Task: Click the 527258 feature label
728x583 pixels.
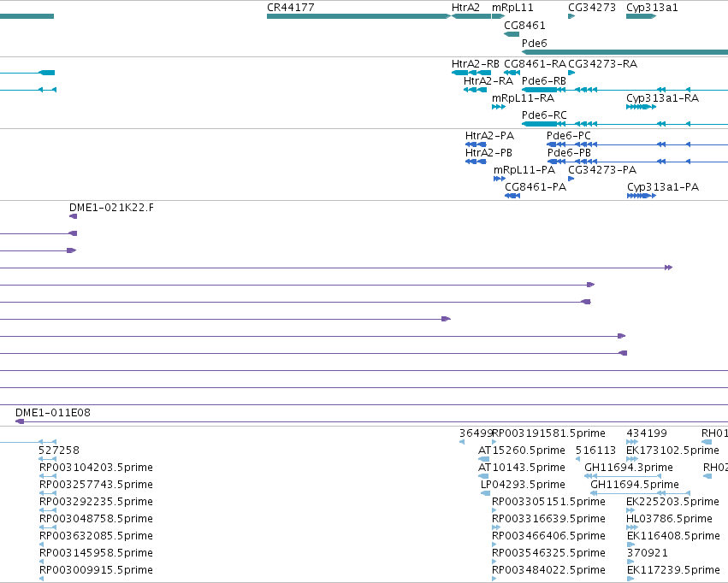Action: pos(59,450)
